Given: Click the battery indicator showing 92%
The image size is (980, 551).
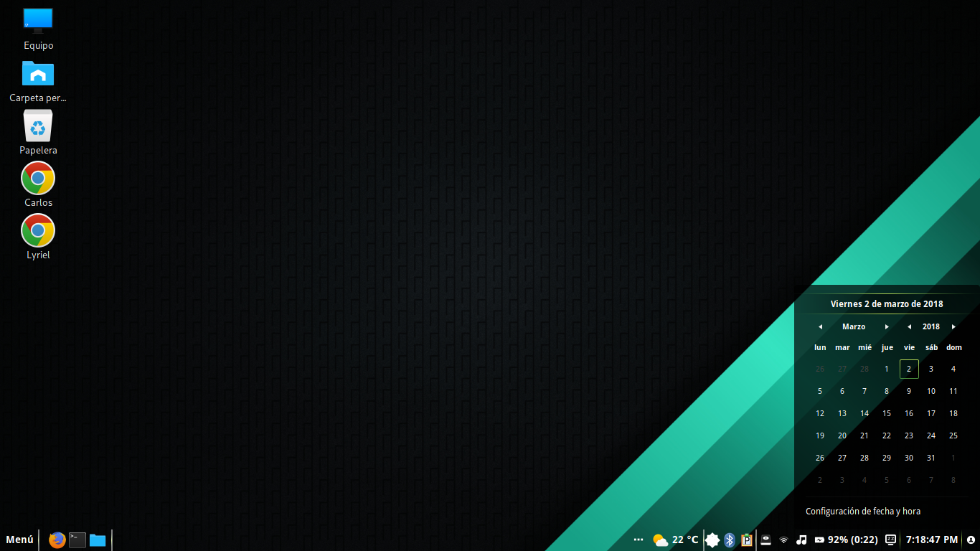Looking at the screenshot, I should 846,540.
